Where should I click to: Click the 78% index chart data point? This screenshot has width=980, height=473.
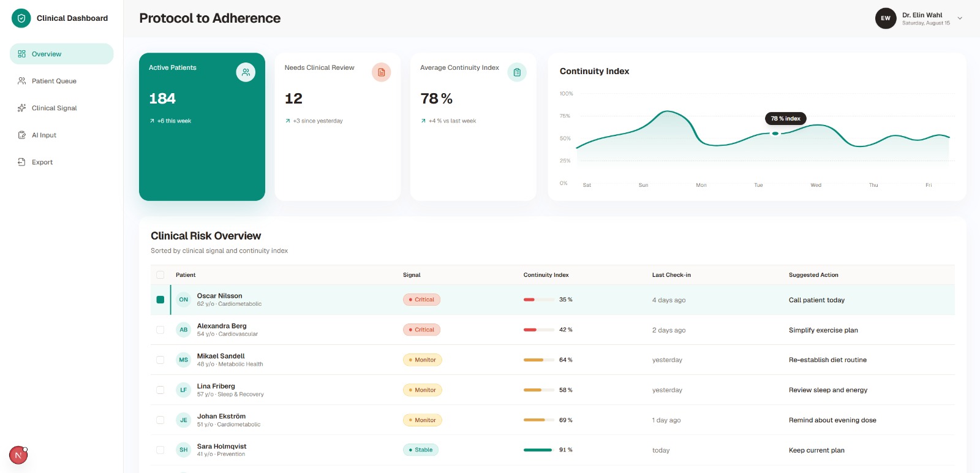point(775,133)
